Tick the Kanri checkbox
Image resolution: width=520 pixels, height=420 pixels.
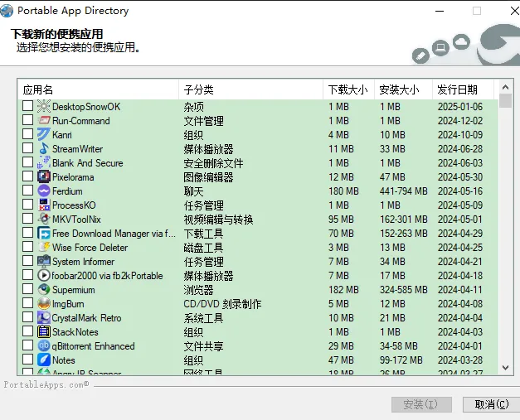click(x=28, y=134)
